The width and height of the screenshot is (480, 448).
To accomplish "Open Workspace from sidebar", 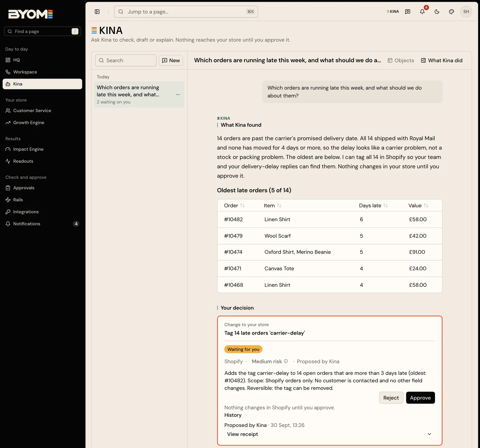I will point(42,72).
